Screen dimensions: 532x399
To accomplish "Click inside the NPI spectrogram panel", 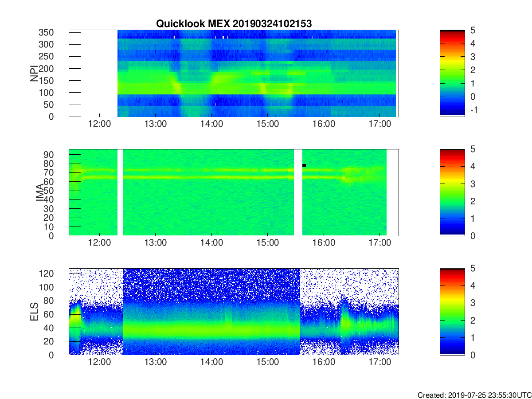I will [x=234, y=73].
